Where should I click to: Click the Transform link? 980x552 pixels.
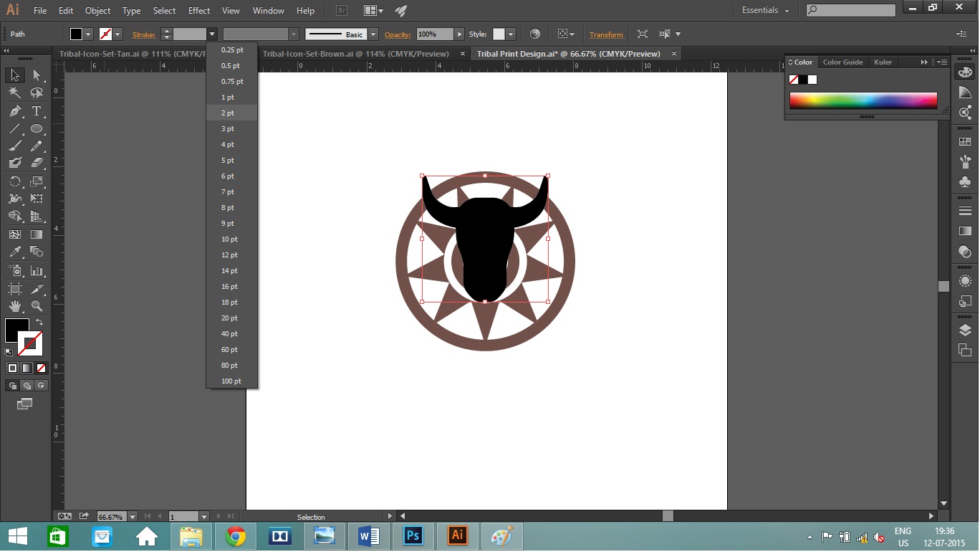point(606,34)
